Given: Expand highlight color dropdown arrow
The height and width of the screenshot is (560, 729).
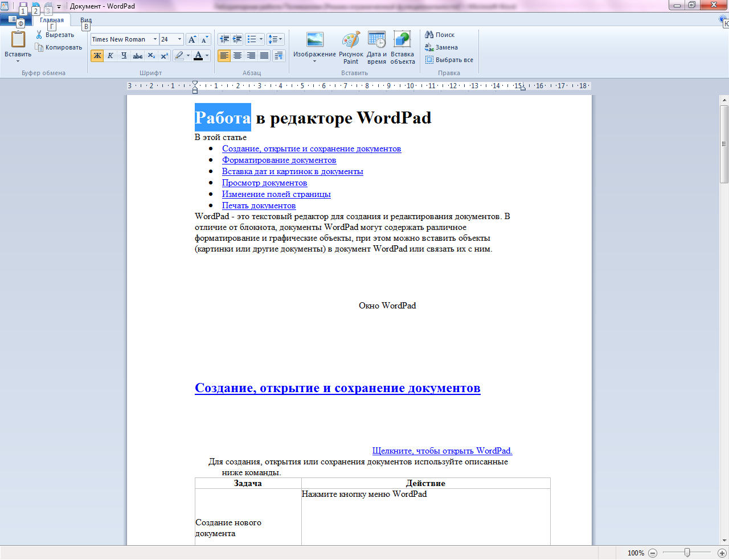Looking at the screenshot, I should click(189, 56).
